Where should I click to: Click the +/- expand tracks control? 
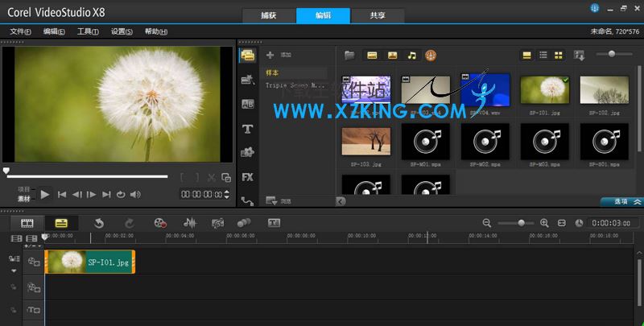click(x=33, y=246)
